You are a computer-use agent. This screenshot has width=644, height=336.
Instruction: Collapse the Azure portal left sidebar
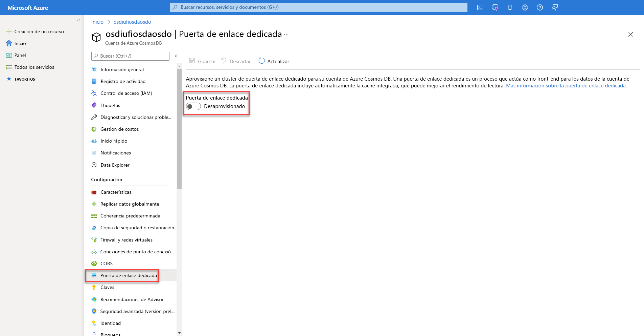(78, 20)
